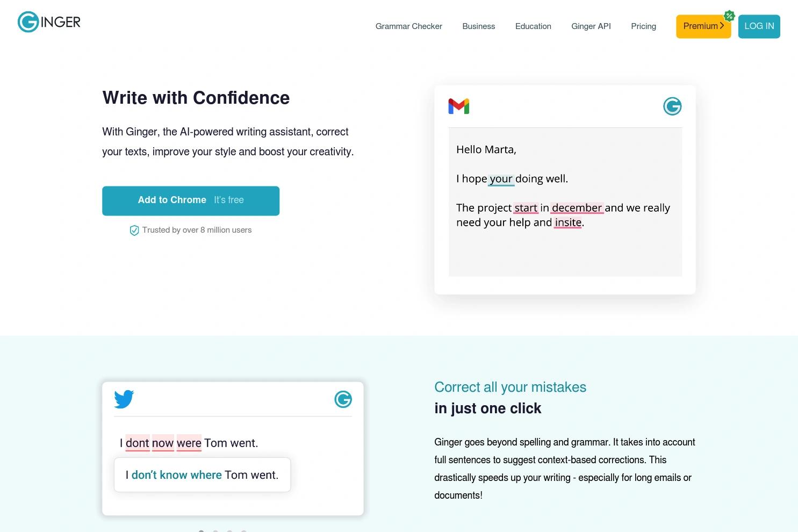The image size is (798, 532).
Task: Click the LOG IN button
Action: point(759,26)
